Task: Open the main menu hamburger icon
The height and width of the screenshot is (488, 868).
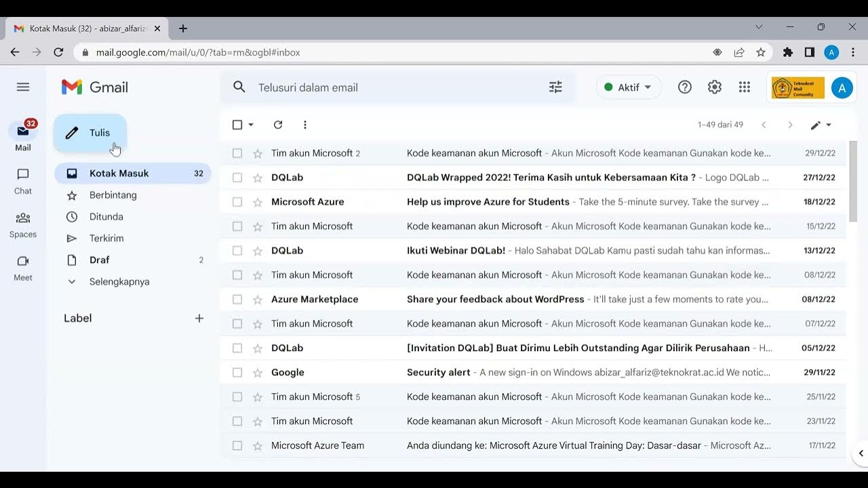Action: (23, 87)
